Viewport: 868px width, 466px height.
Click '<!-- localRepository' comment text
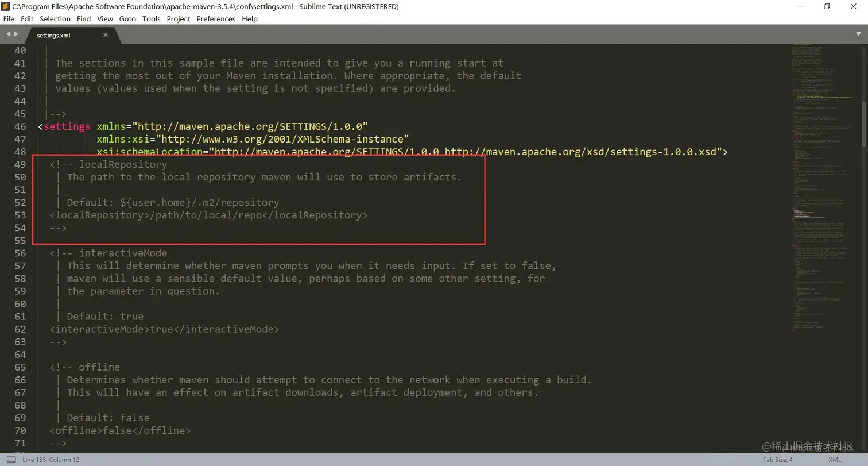[108, 164]
